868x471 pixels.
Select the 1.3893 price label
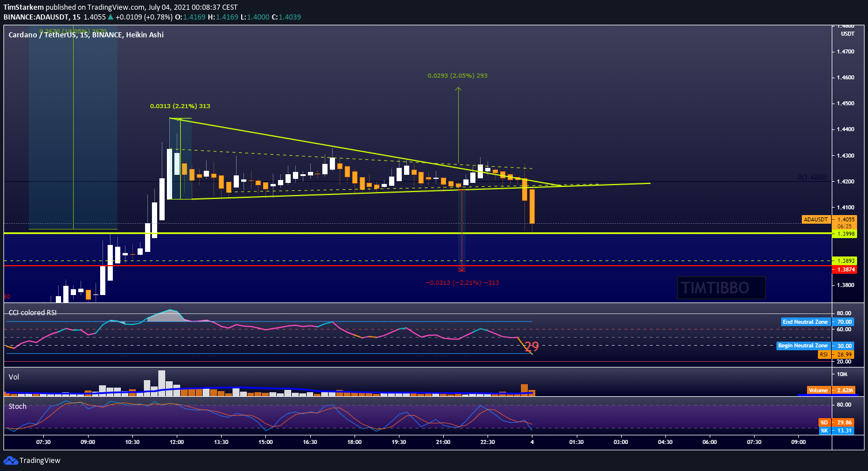click(x=846, y=261)
